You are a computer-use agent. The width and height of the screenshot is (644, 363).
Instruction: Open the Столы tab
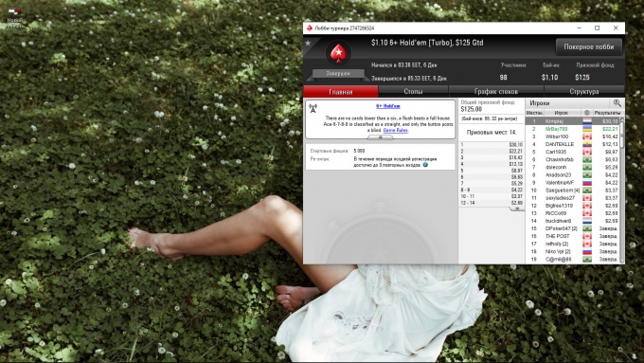coord(413,91)
